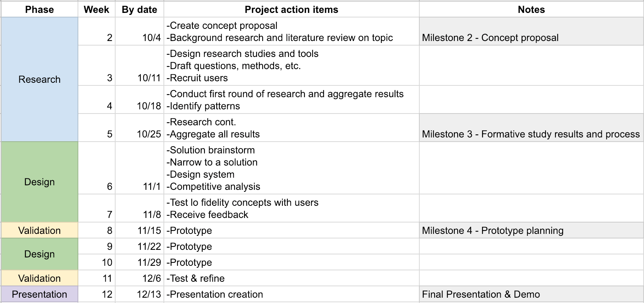Screen dimensions: 644x303
Task: Click the Milestone 4 - Prototype planning cell
Action: click(x=531, y=230)
